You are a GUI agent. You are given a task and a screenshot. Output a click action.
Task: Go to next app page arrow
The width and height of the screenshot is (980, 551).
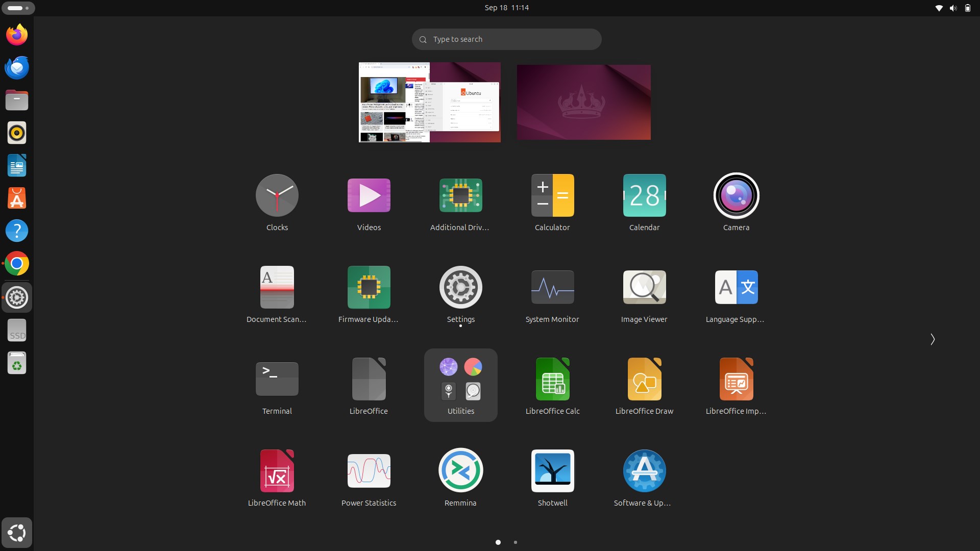(x=932, y=339)
